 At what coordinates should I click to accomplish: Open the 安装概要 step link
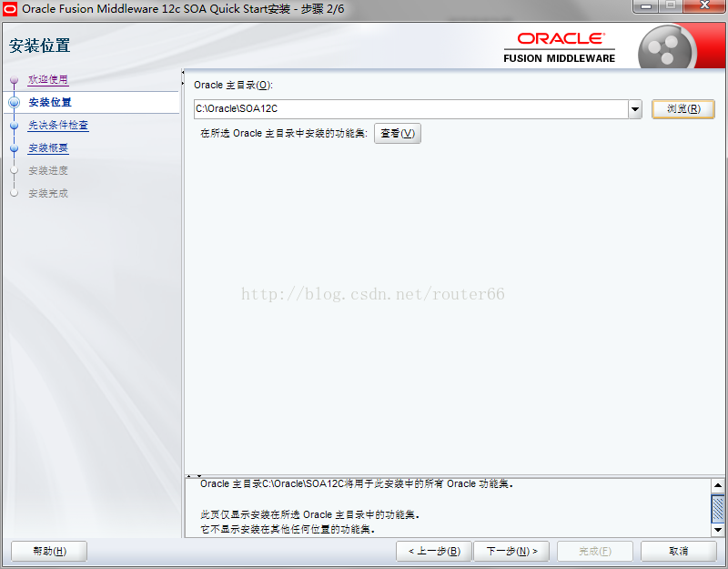(x=48, y=147)
